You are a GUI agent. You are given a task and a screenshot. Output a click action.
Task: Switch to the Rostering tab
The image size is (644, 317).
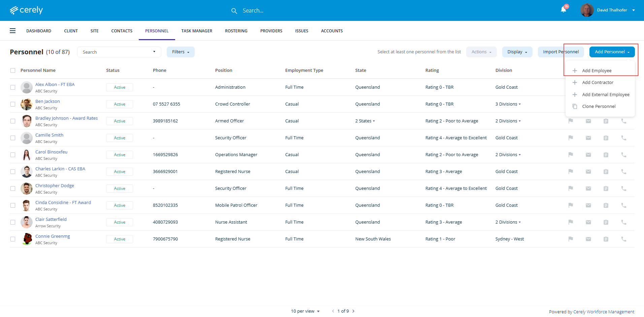pos(236,31)
